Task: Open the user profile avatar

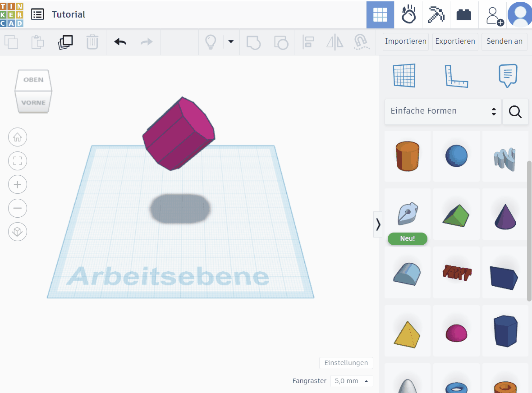Action: click(520, 14)
